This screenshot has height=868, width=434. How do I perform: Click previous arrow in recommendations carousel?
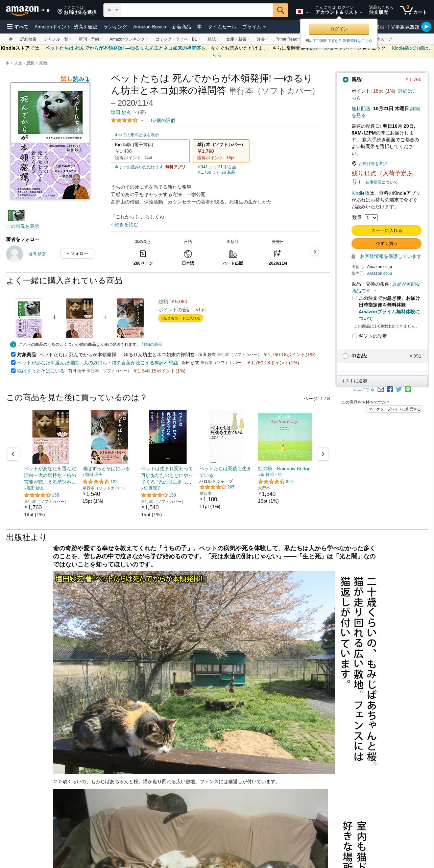pos(13,454)
